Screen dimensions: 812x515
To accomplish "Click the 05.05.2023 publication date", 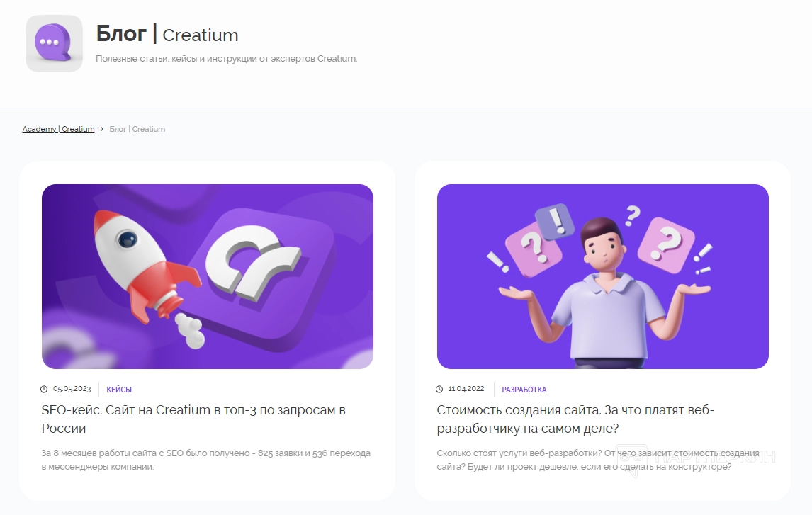I will point(72,389).
